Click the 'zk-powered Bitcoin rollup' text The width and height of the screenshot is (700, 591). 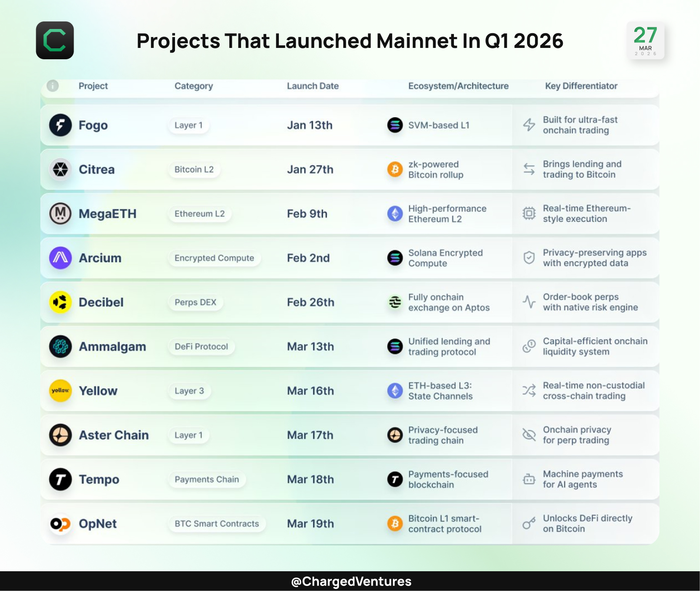pos(436,169)
